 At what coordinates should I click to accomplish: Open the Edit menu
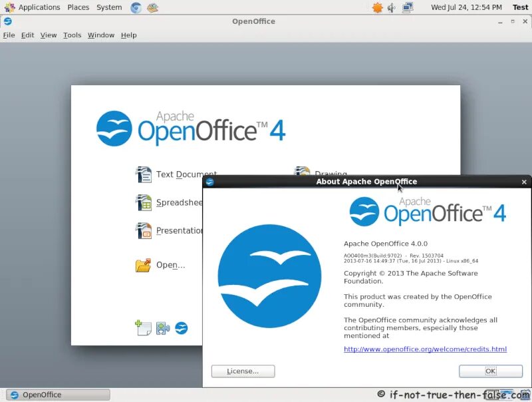pyautogui.click(x=27, y=35)
